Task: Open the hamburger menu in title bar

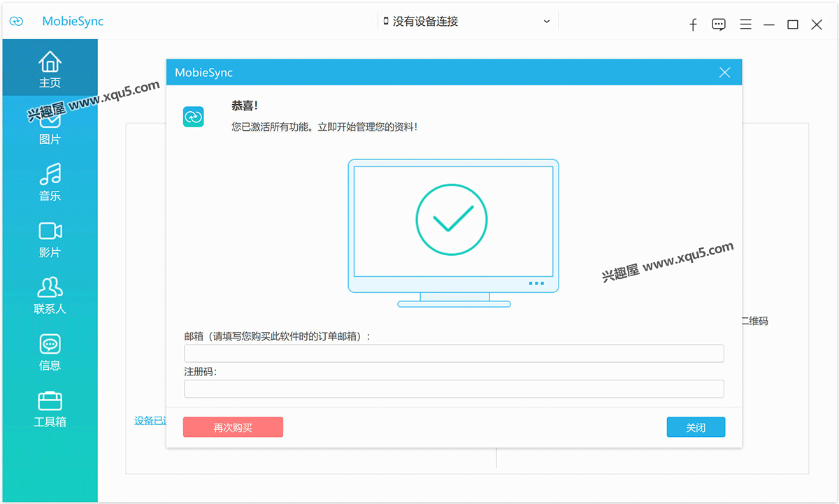Action: point(746,24)
